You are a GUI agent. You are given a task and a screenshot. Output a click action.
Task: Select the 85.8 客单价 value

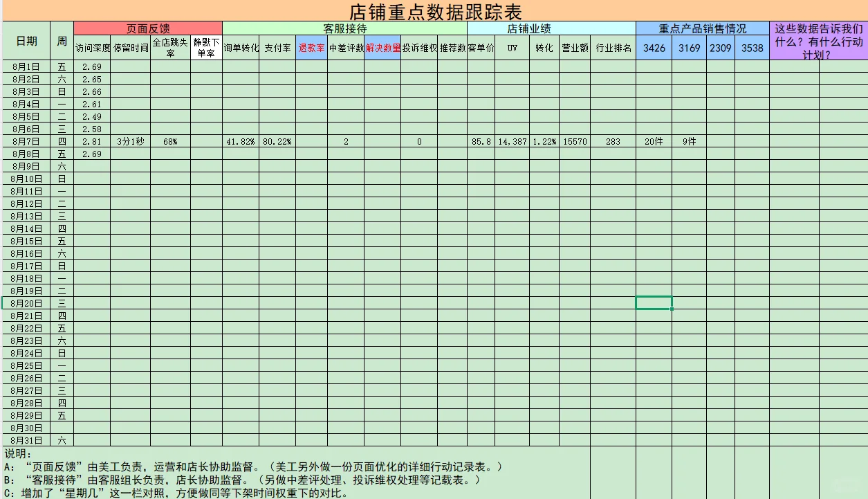[x=481, y=142]
